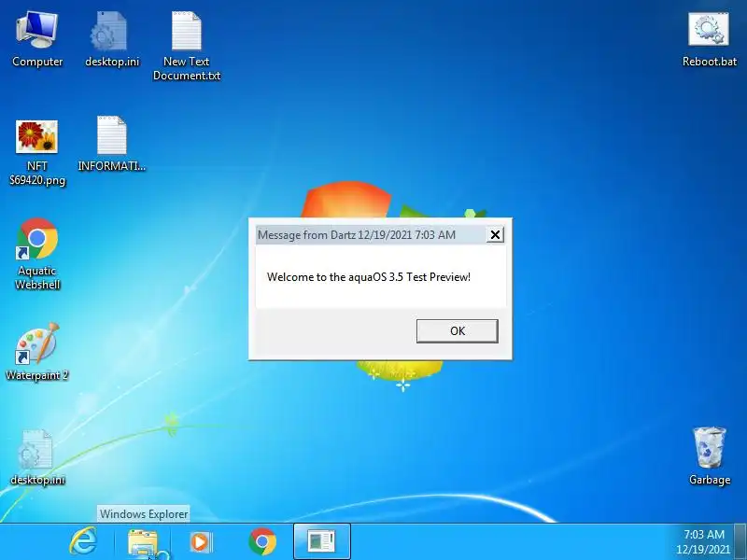Select the desktop.ini icon above the taskbar

click(x=37, y=457)
